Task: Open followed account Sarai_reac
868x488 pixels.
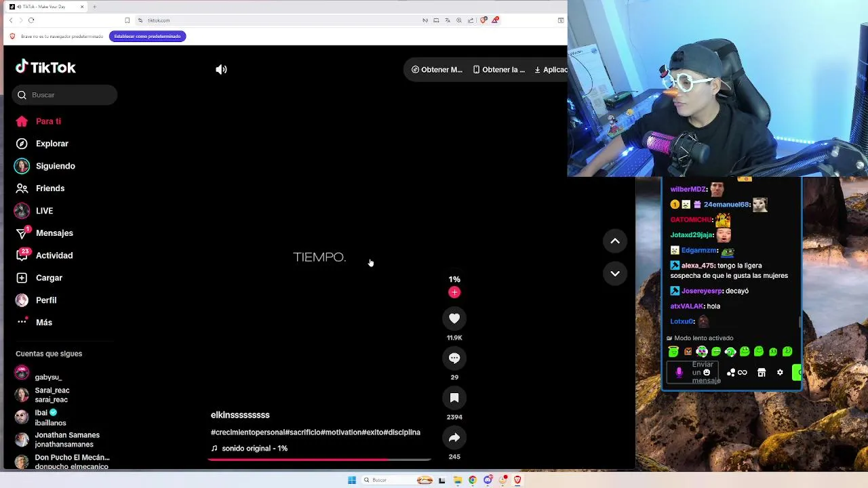Action: 43,395
